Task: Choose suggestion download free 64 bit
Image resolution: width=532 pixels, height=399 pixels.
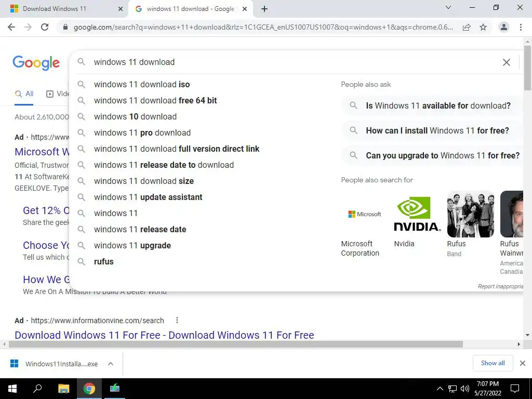Action: pos(155,100)
